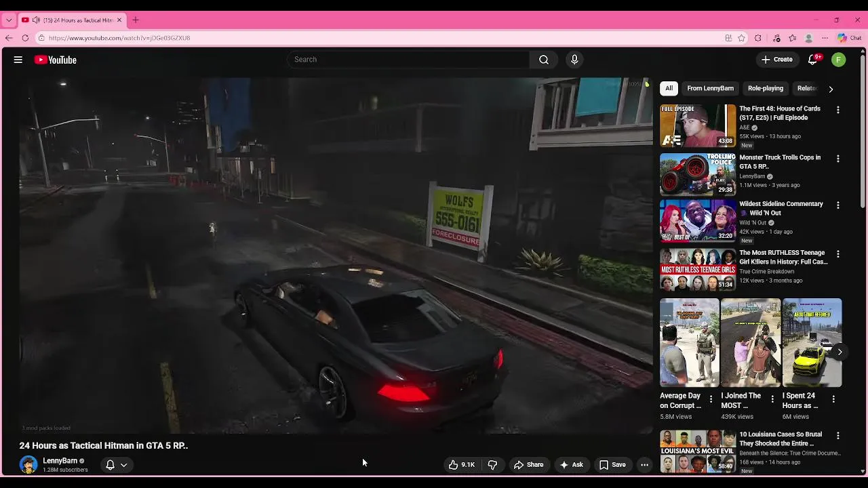Show next shorts with the right arrow
Image resolution: width=868 pixels, height=488 pixels.
click(x=840, y=352)
